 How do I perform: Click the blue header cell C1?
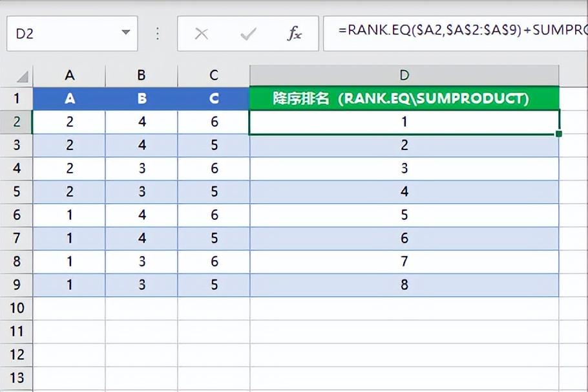214,98
